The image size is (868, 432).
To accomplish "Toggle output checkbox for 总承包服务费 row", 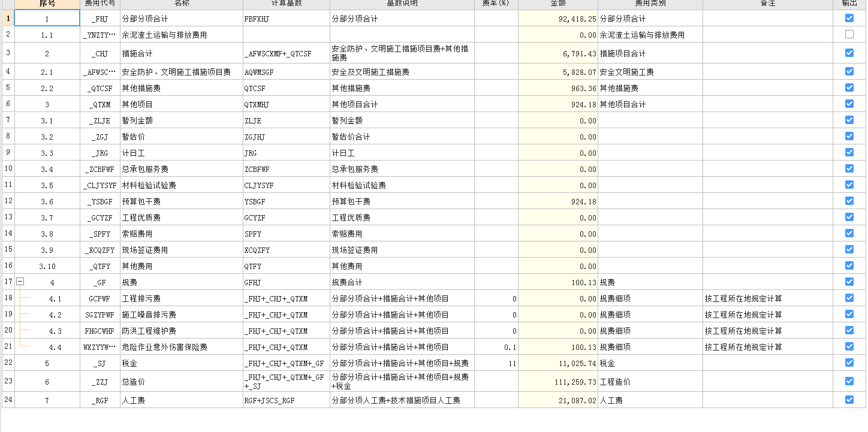I will pos(849,168).
